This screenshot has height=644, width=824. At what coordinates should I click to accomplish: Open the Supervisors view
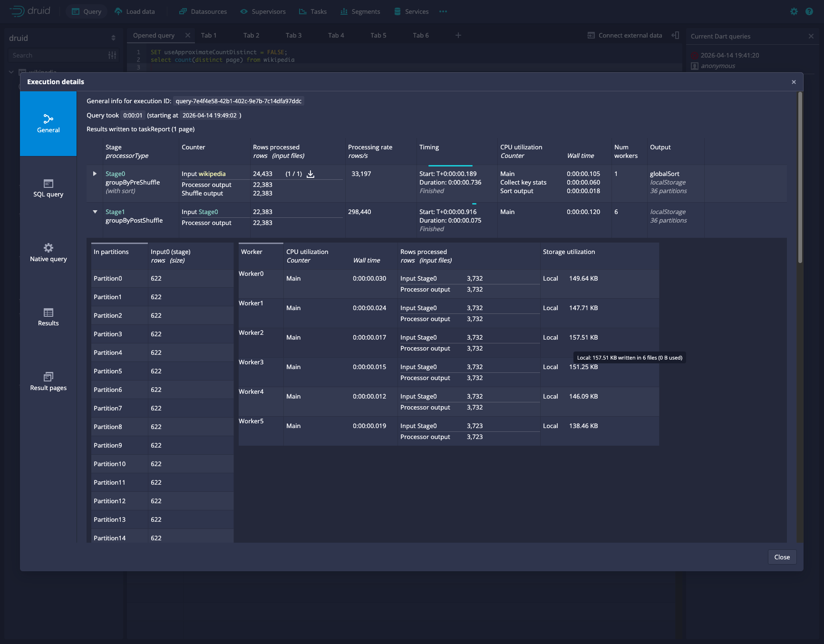tap(263, 11)
